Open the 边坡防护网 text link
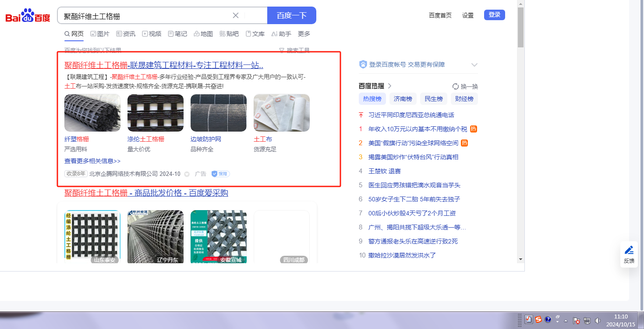This screenshot has height=329, width=644. click(206, 139)
